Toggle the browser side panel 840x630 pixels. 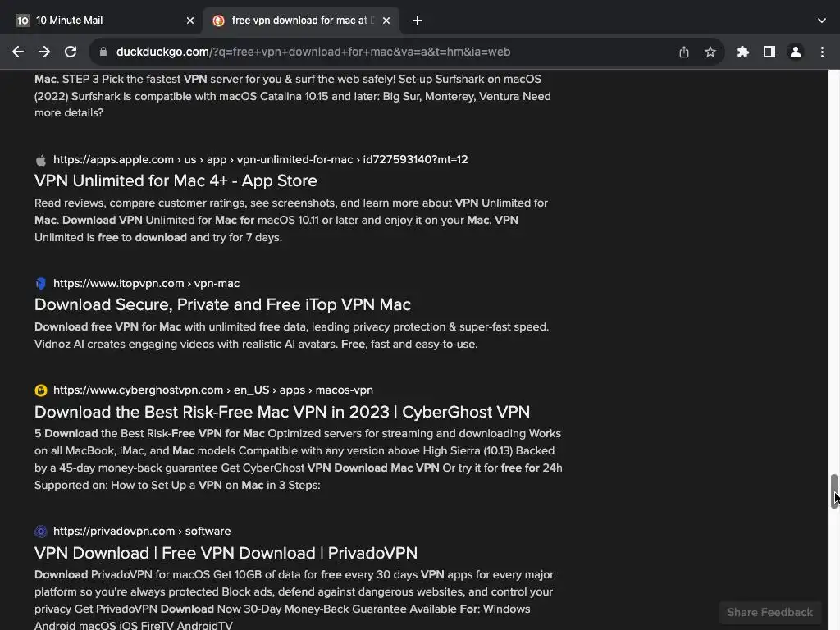769,52
